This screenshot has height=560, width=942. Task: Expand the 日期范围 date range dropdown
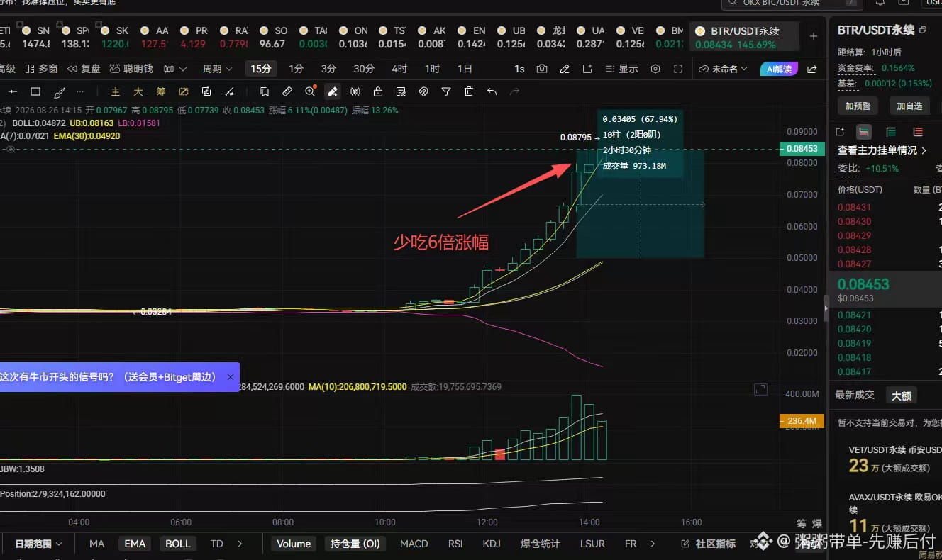point(39,544)
